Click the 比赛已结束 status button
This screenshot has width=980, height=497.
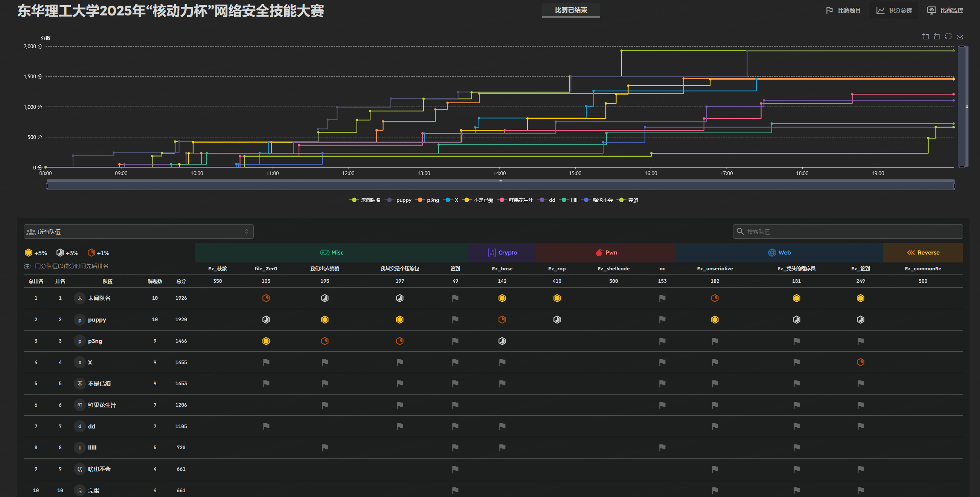point(571,10)
